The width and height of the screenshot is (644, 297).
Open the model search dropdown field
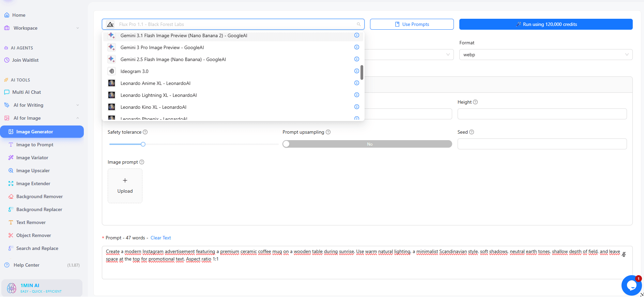tap(233, 24)
